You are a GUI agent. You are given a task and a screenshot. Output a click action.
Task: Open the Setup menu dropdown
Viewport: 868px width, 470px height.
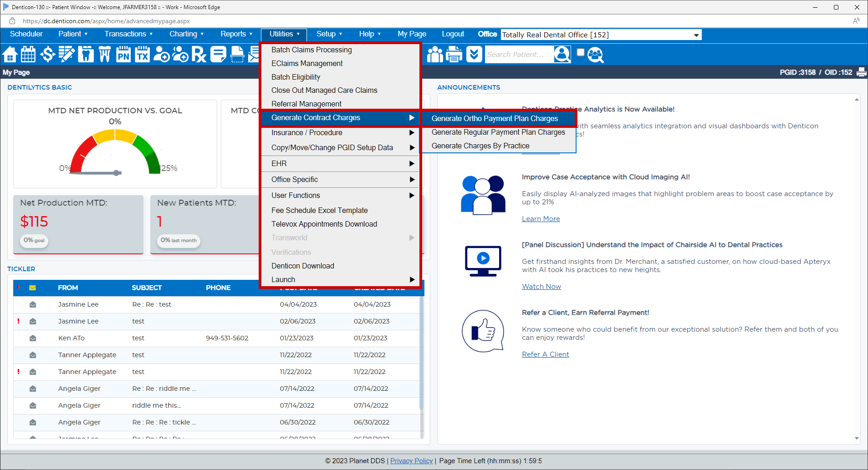coord(329,34)
